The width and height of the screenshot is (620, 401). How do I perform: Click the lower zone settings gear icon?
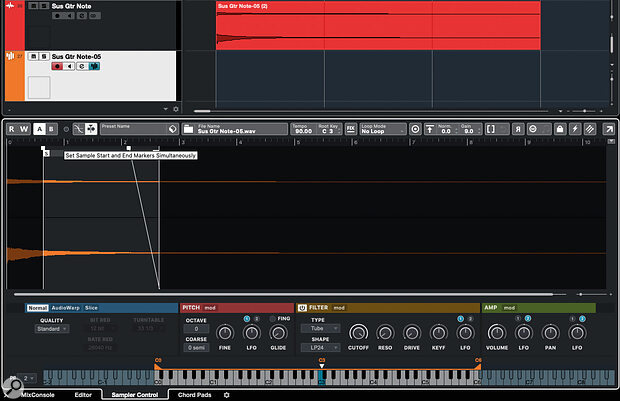[x=227, y=395]
